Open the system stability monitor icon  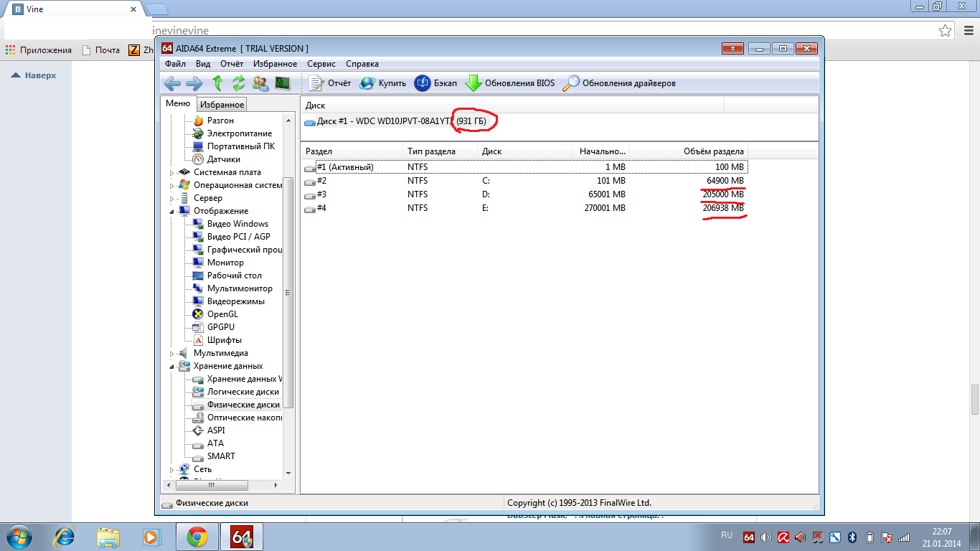(282, 83)
